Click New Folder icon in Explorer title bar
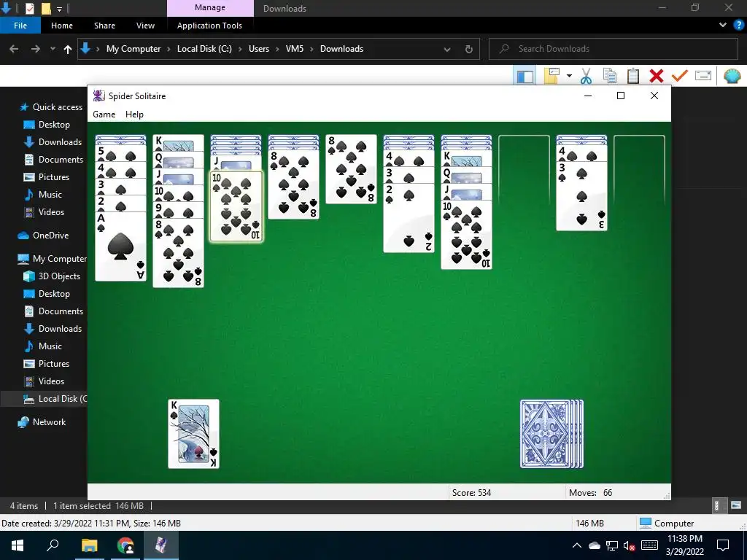The height and width of the screenshot is (560, 747). pyautogui.click(x=46, y=8)
